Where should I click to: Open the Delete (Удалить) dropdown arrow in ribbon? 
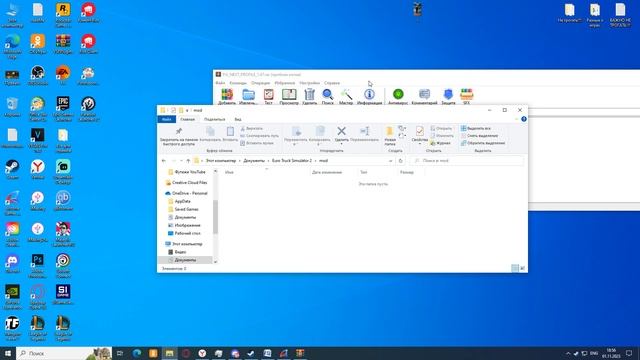pos(342,144)
